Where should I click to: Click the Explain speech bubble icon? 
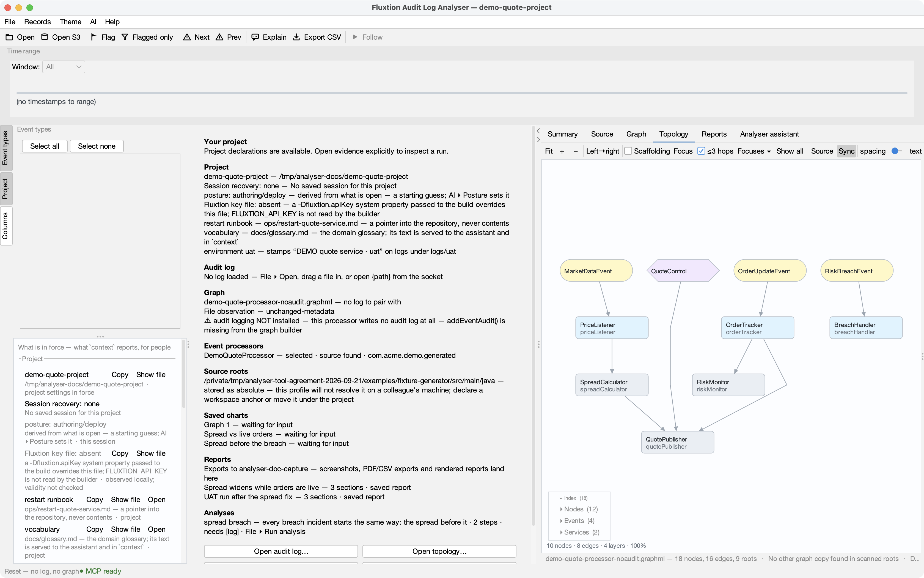[255, 37]
